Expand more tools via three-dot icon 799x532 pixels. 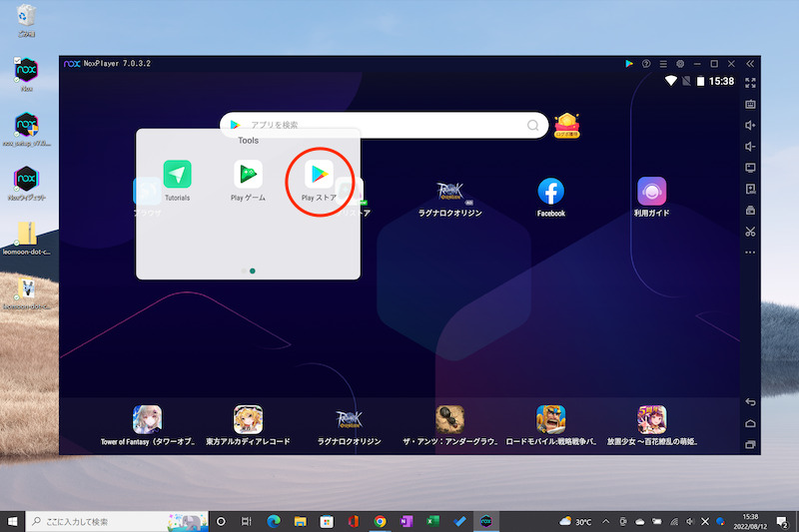[x=750, y=253]
